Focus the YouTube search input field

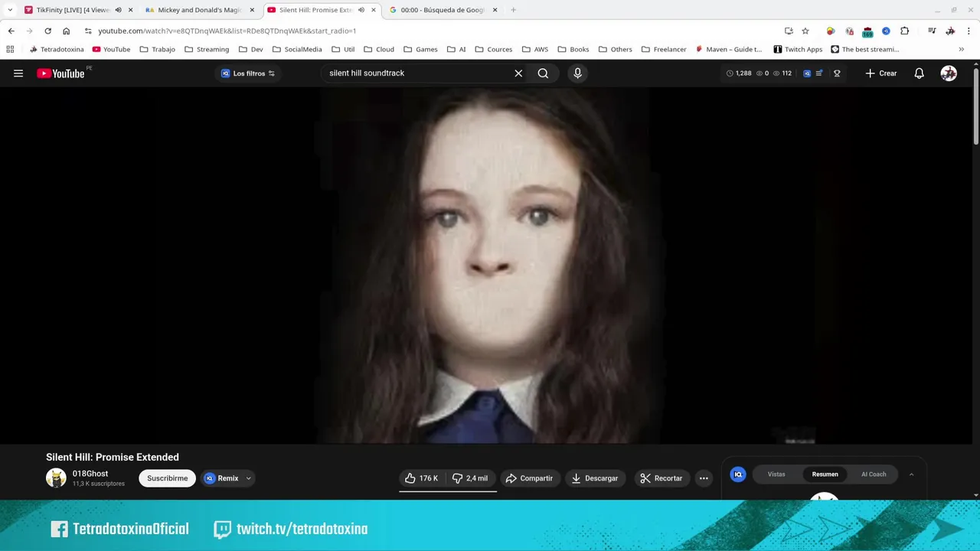coord(417,73)
